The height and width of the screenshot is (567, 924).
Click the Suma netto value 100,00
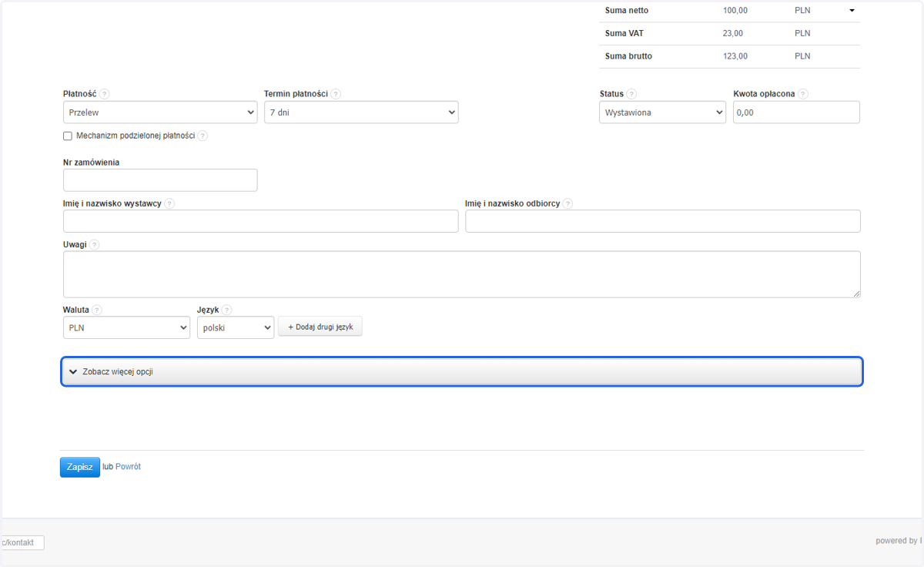(735, 11)
